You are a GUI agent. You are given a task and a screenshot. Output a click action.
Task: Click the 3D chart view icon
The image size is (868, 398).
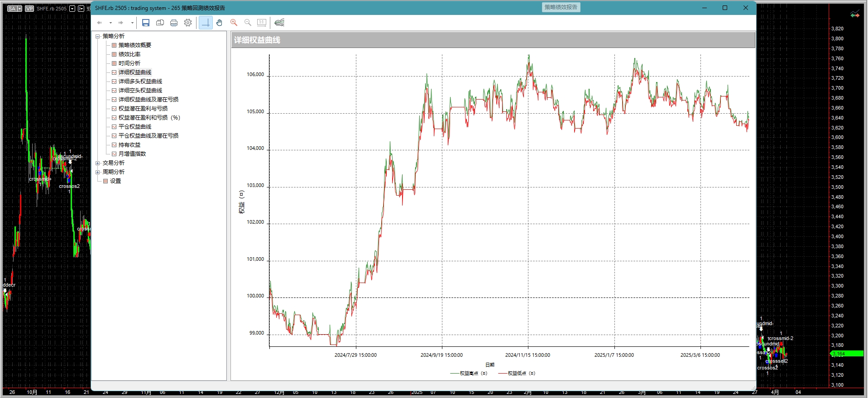[x=279, y=23]
